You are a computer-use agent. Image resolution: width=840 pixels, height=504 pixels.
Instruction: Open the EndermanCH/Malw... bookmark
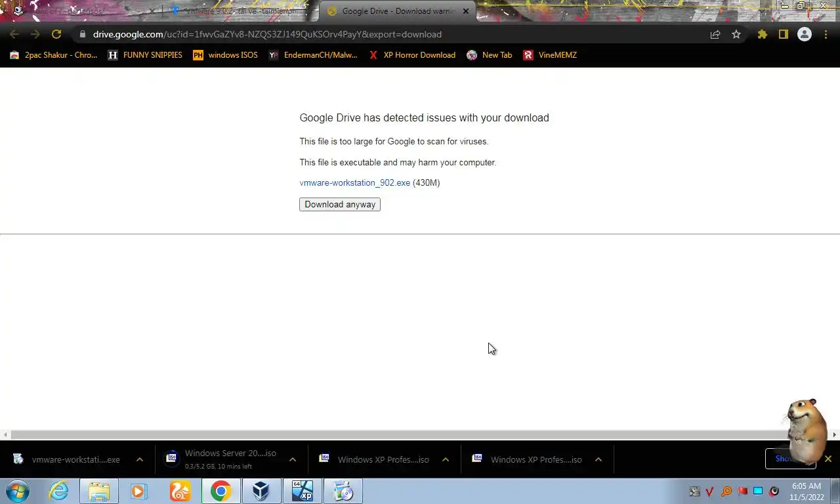point(313,55)
